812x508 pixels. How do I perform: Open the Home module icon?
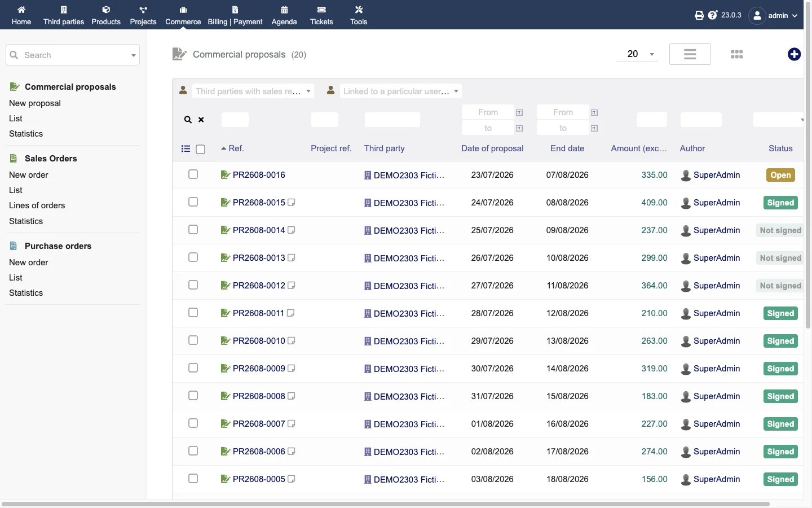[21, 15]
